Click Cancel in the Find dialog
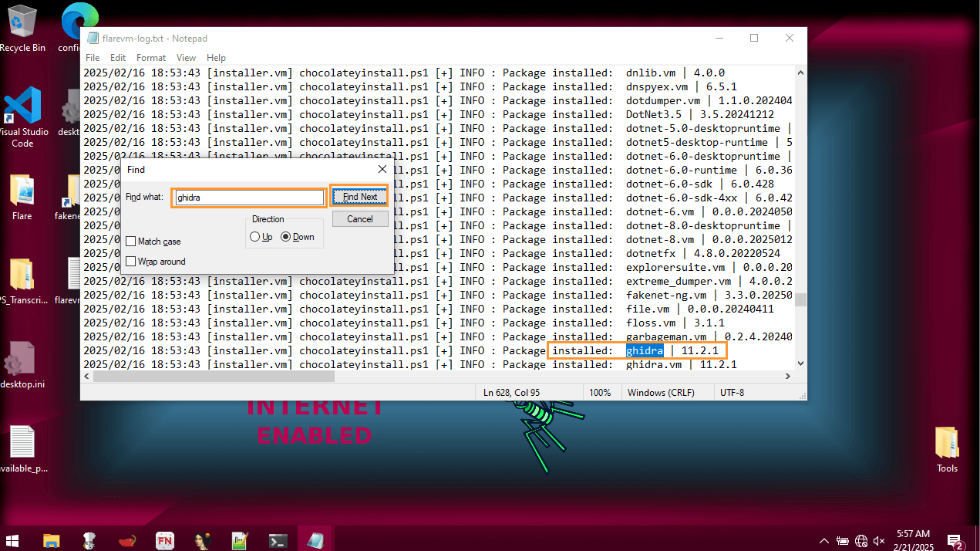The height and width of the screenshot is (551, 980). pyautogui.click(x=360, y=218)
